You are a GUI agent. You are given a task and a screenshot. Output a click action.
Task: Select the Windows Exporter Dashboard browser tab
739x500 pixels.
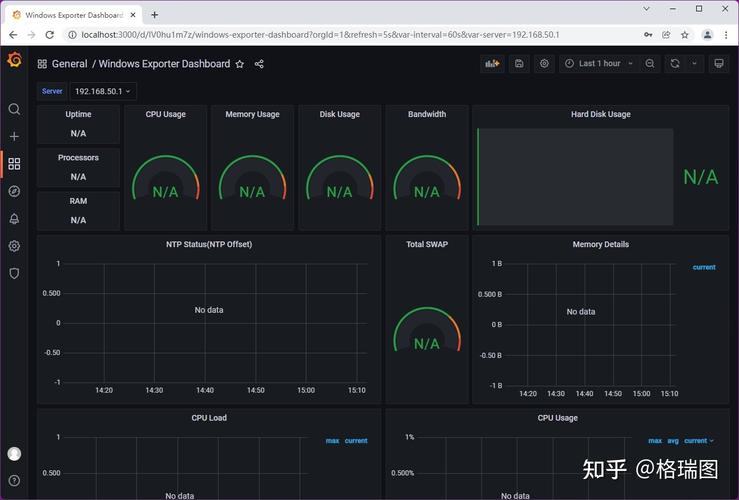pos(74,15)
